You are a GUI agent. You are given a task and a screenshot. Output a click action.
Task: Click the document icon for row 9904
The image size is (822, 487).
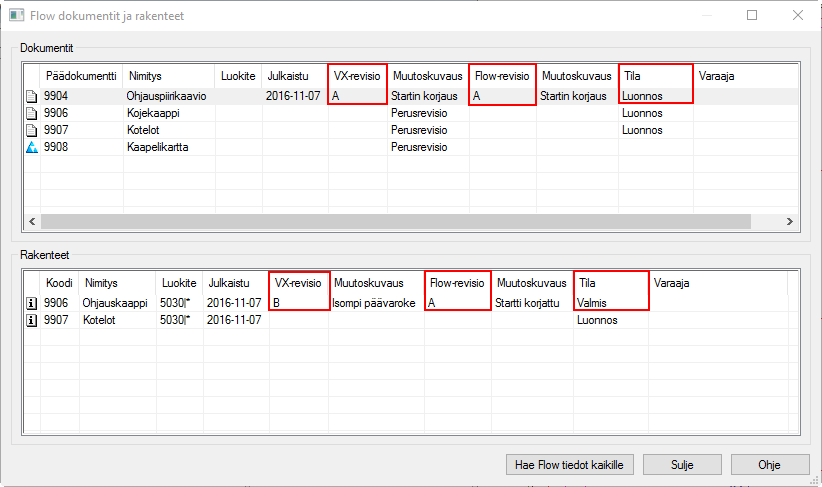31,97
